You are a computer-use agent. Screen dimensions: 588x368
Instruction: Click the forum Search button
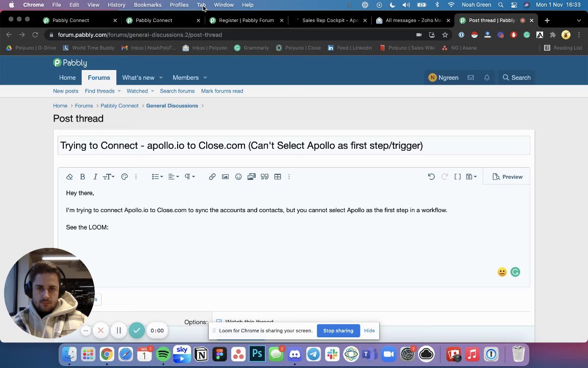click(517, 77)
